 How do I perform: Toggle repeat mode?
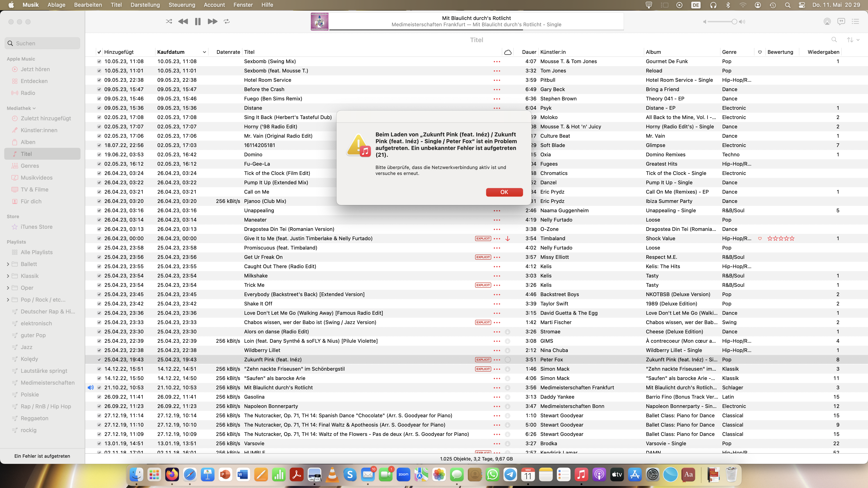[227, 21]
